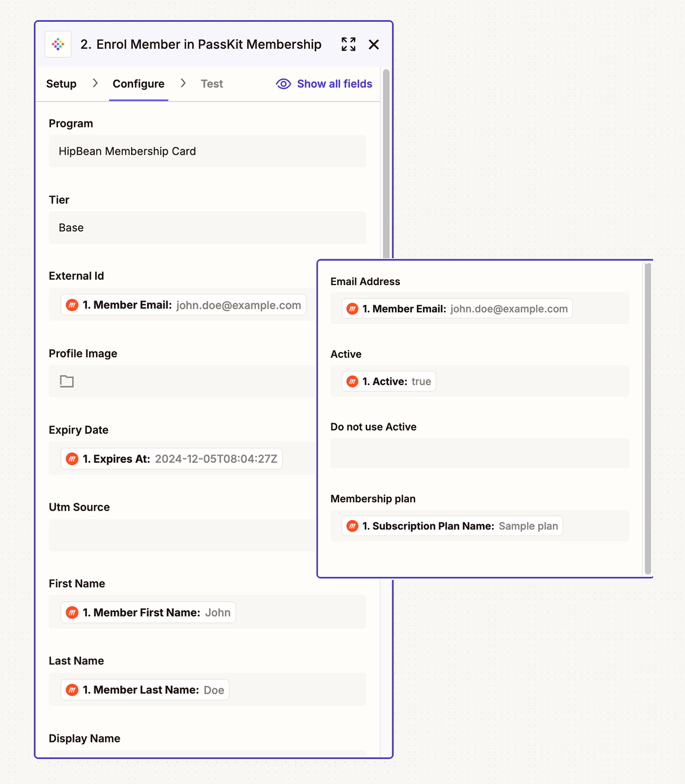685x784 pixels.
Task: Click chevron between Setup and Configure
Action: tap(95, 83)
